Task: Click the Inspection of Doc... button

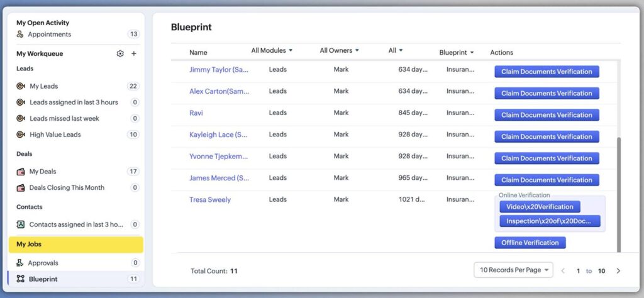Action: tap(550, 221)
